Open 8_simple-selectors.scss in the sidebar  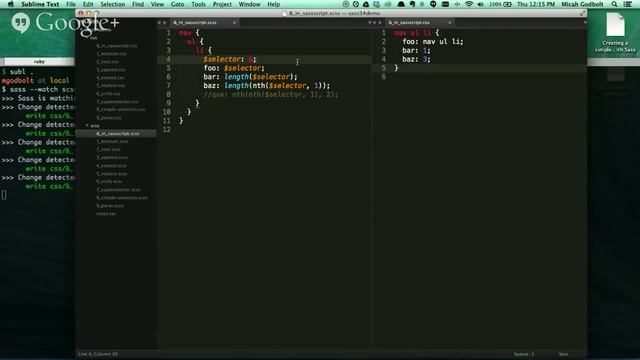click(122, 198)
